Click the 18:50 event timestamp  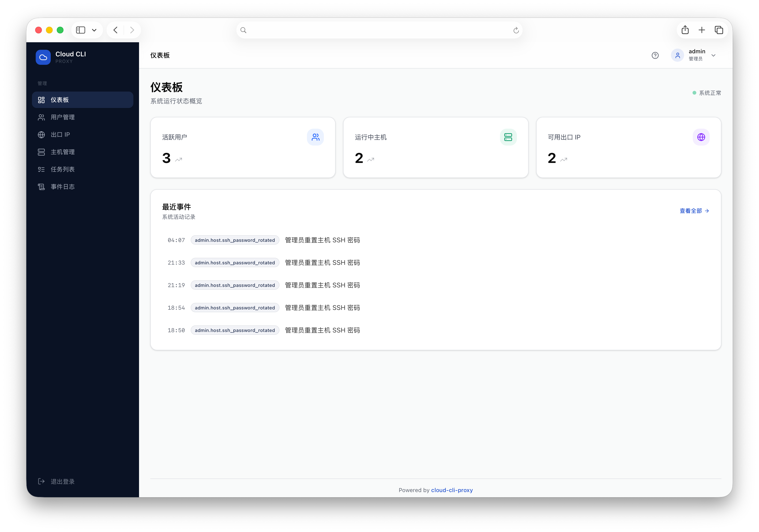(x=176, y=330)
